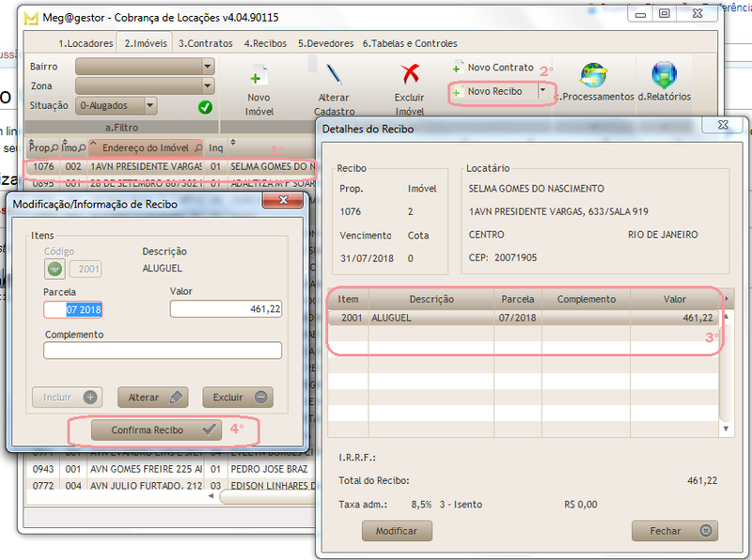Click the Alterar button in receipt dialog
Screen dimensions: 752x560
click(x=152, y=397)
